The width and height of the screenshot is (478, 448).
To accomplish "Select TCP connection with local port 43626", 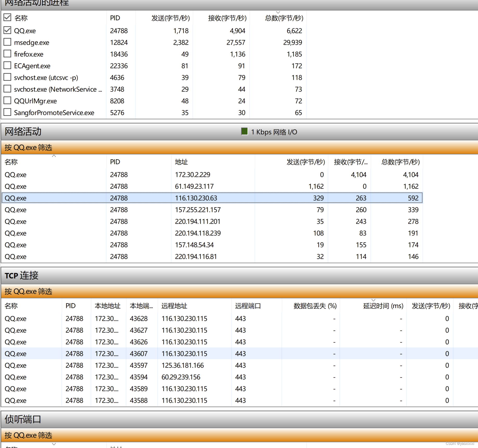I will (239, 342).
